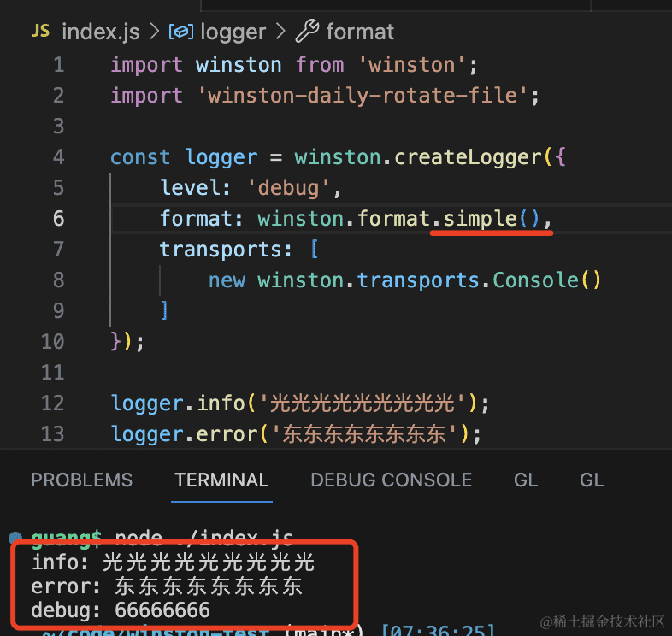Open the index.js breadcrumb item
The height and width of the screenshot is (636, 672).
(x=102, y=32)
